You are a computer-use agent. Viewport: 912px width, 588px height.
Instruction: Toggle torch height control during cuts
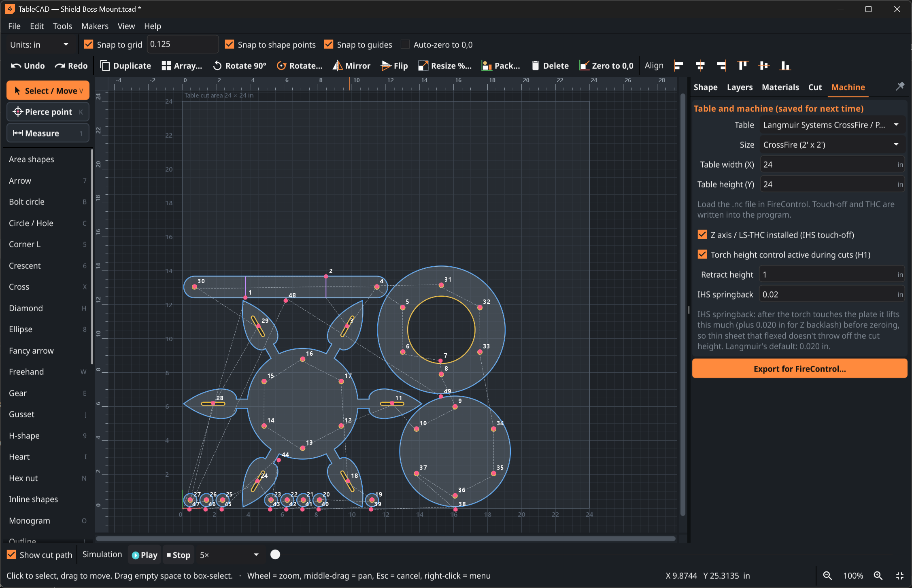(702, 254)
